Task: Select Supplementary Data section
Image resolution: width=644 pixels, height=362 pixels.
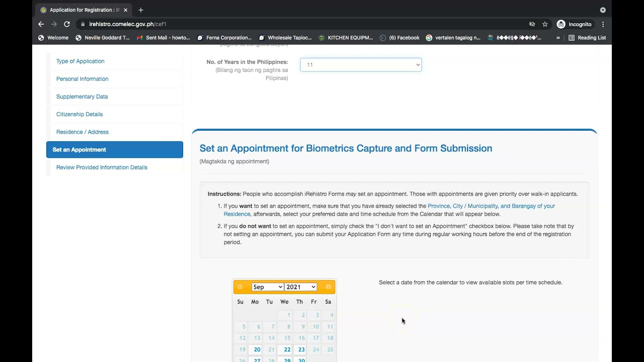Action: pyautogui.click(x=82, y=97)
